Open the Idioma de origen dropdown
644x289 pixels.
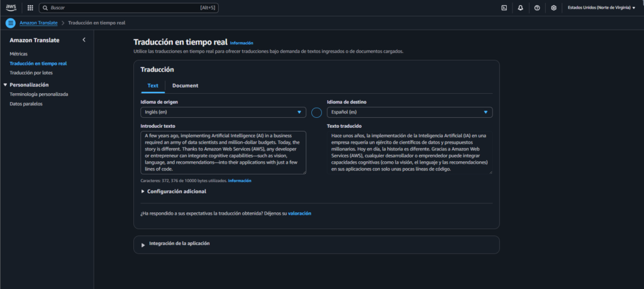coord(223,112)
